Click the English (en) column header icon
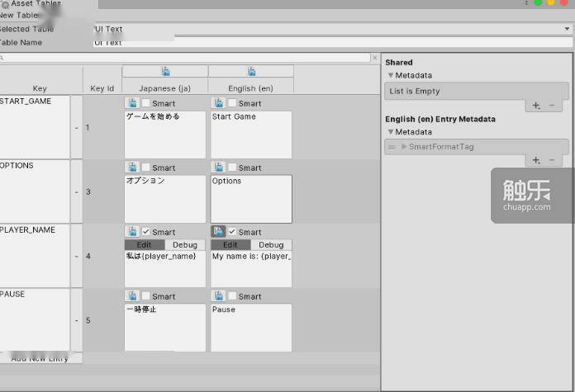The width and height of the screenshot is (575, 392). pos(251,71)
